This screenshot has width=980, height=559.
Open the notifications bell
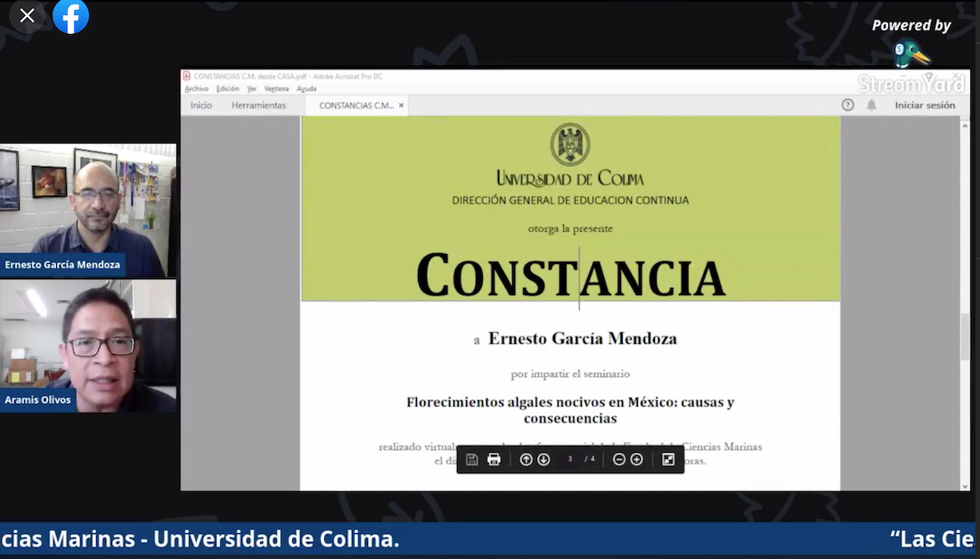871,105
